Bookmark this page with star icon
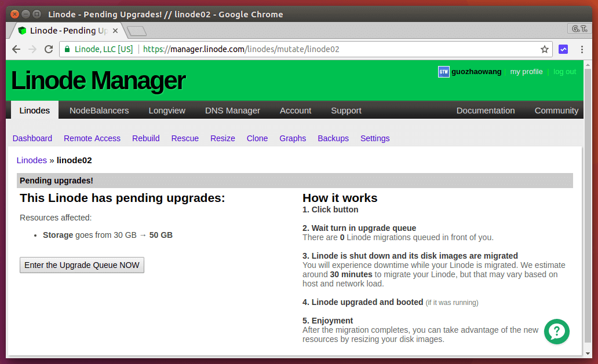The height and width of the screenshot is (364, 598). click(x=544, y=50)
